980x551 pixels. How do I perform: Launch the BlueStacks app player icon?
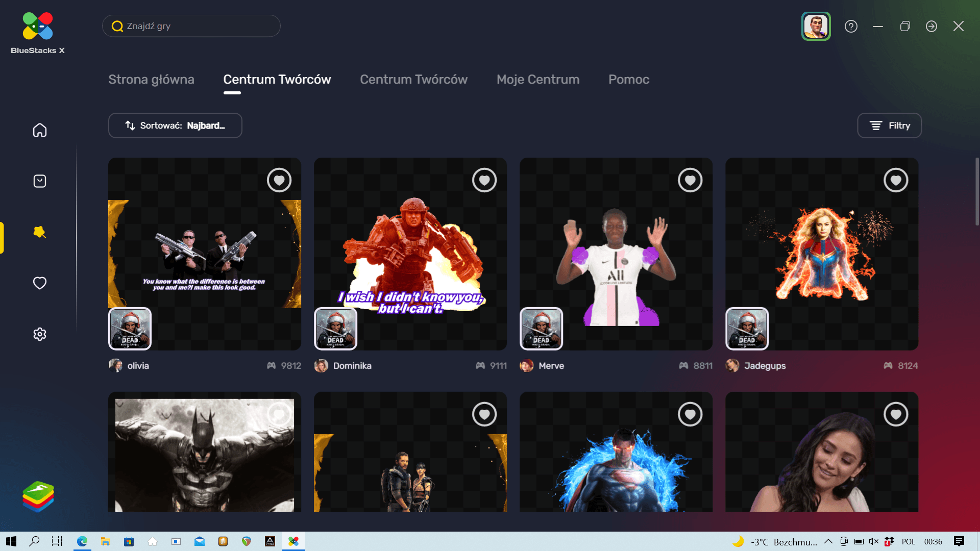[x=38, y=496]
